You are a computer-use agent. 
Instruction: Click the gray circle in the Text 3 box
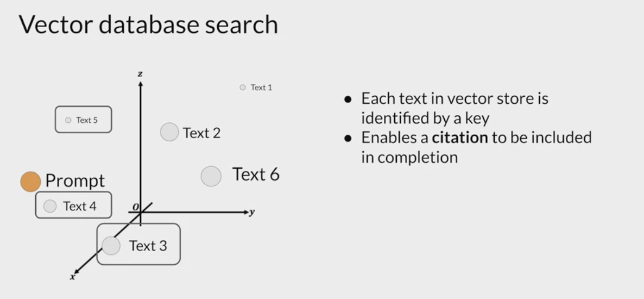(111, 246)
